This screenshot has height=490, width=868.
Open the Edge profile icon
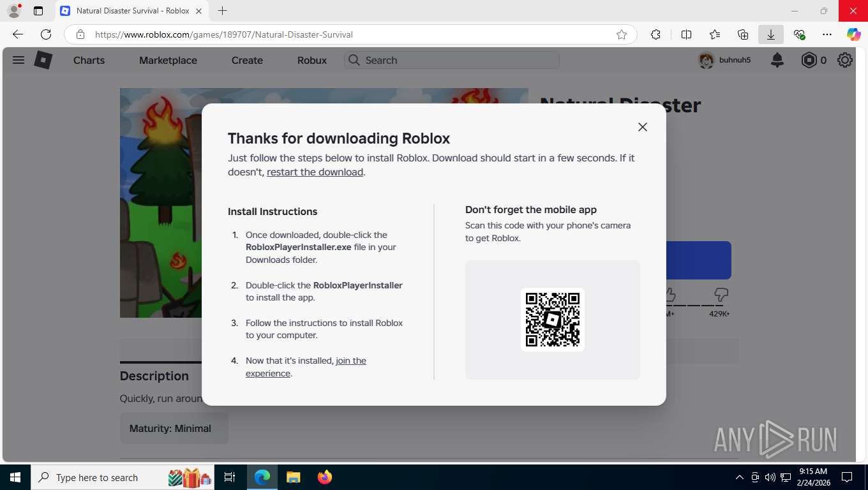13,11
